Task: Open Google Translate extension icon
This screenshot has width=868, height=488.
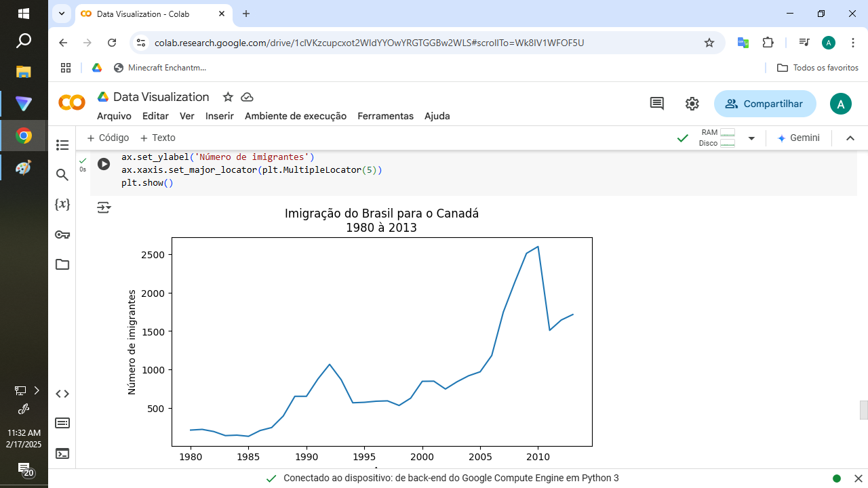Action: [x=743, y=43]
